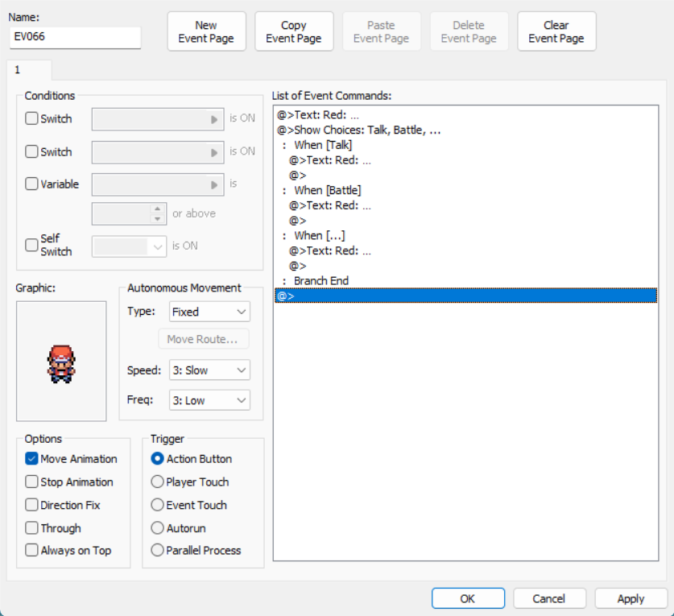
Task: Open the Freq dropdown showing 3: Low
Action: pos(209,400)
